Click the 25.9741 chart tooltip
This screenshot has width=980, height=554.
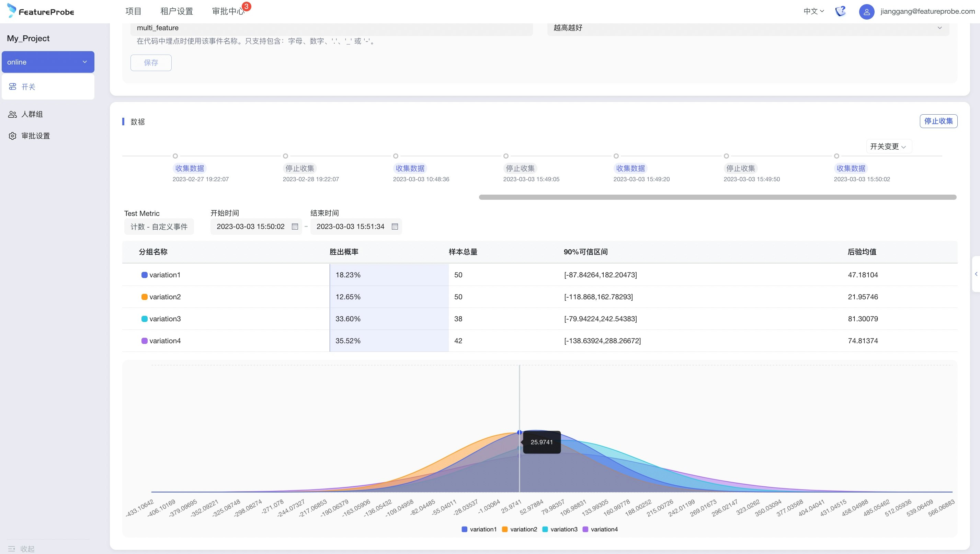coord(542,442)
